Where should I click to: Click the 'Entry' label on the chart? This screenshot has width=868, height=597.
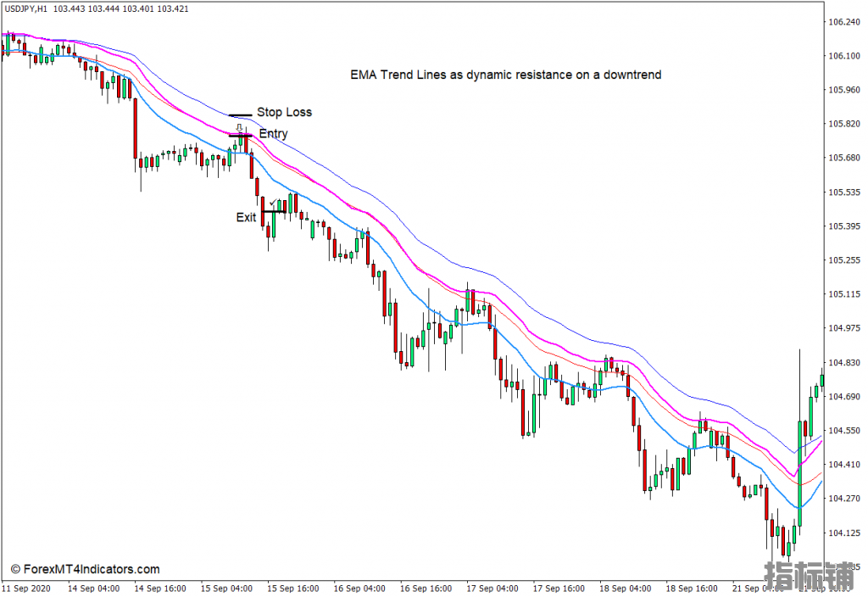coord(274,134)
